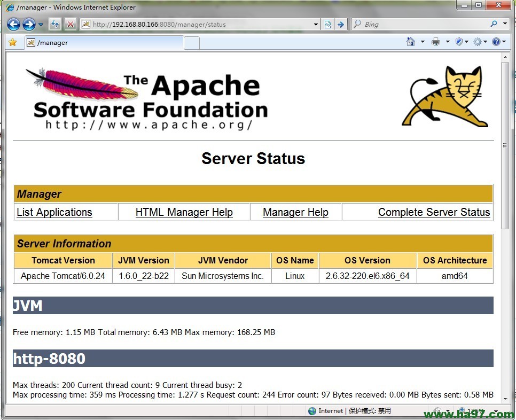Open the Tools gear menu
Screen dimensions: 516x420
pos(478,41)
